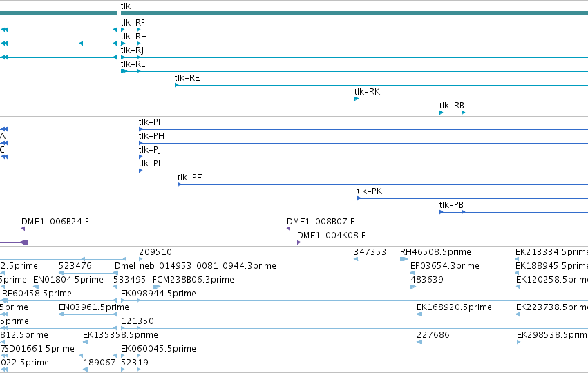Click the 52319 EST label
Image resolution: width=588 pixels, height=373 pixels.
coord(135,363)
